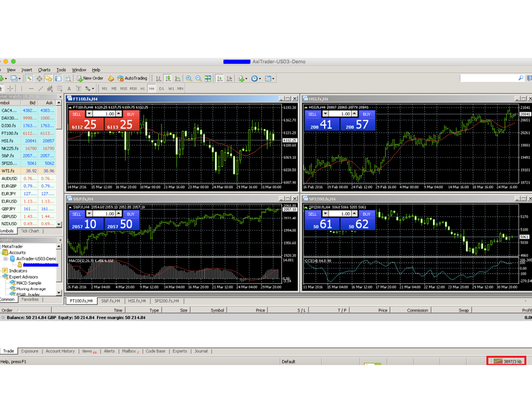Select the vertical line drawing tool

coord(21,88)
